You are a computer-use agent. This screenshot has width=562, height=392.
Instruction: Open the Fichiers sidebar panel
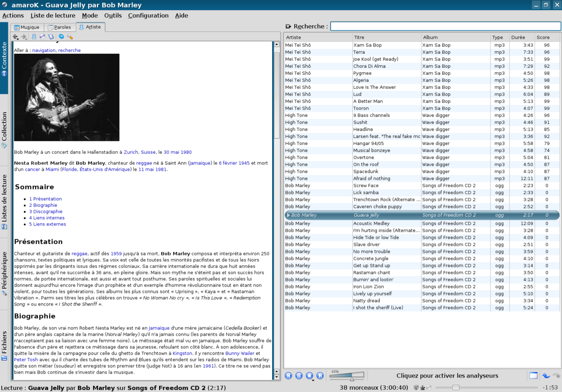point(4,345)
